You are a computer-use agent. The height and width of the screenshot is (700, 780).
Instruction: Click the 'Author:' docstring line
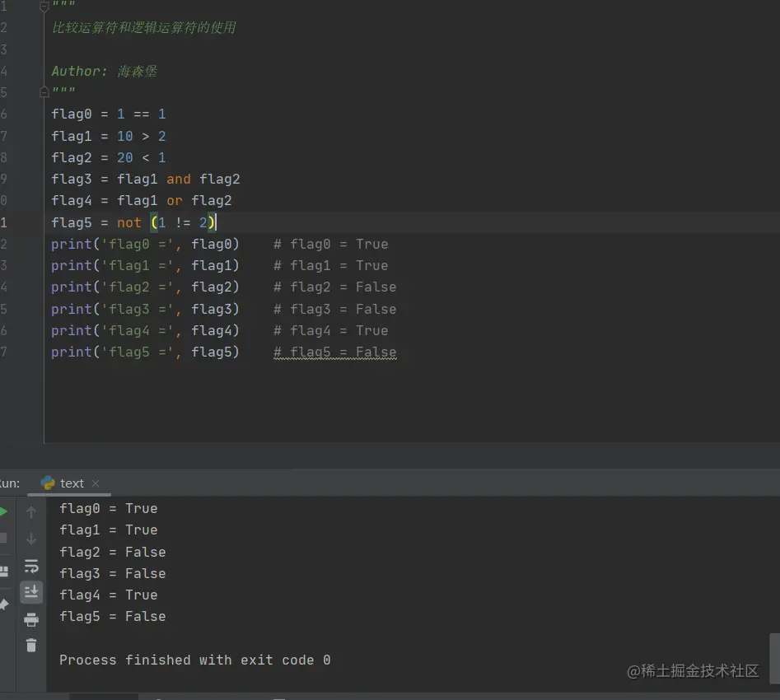point(105,71)
